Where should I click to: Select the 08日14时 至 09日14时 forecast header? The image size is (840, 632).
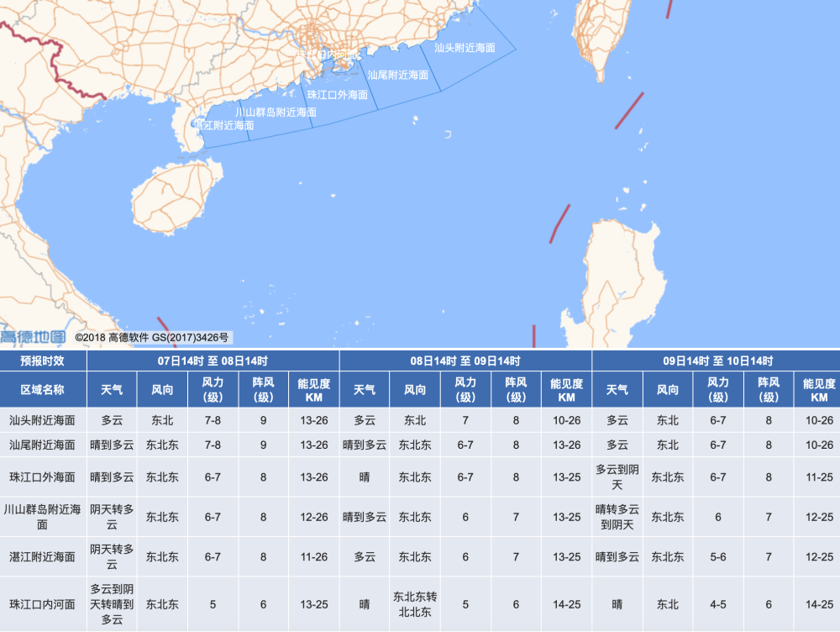coord(465,361)
